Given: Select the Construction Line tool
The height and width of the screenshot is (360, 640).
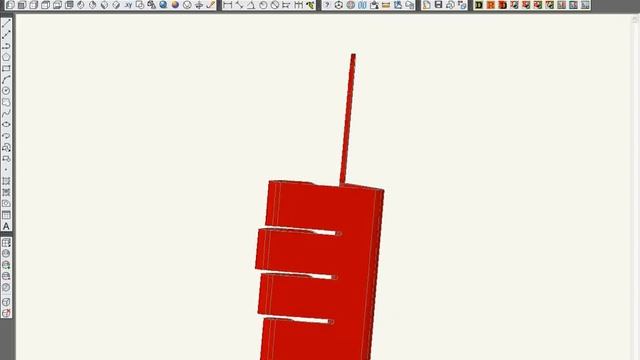Looking at the screenshot, I should [x=6, y=35].
